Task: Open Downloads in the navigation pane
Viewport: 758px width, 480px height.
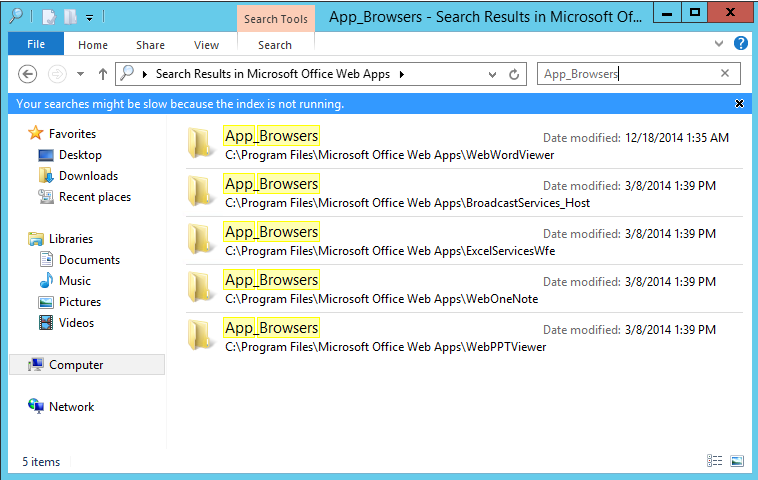Action: click(x=88, y=175)
